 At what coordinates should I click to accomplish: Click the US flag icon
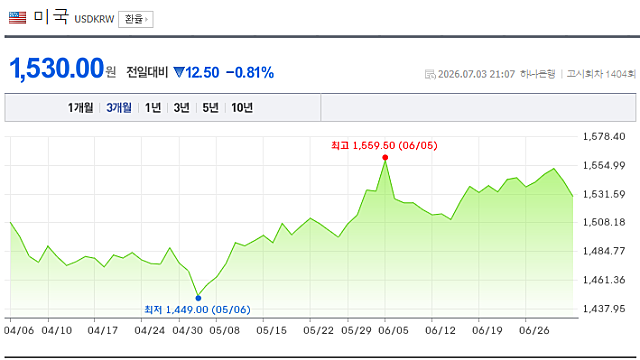pyautogui.click(x=17, y=18)
